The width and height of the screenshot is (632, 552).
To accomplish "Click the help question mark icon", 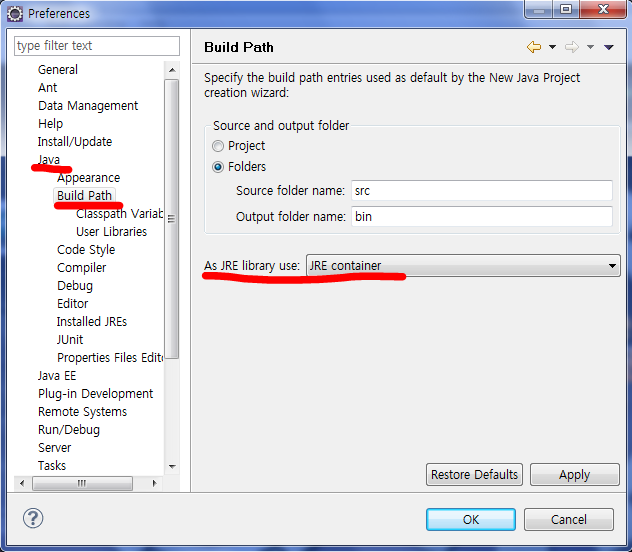I will pos(33,518).
